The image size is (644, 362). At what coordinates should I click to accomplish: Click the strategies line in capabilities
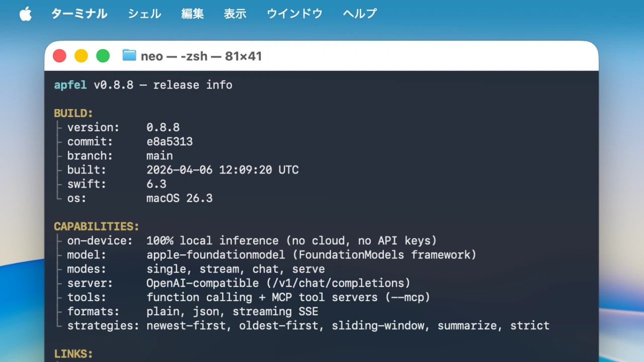302,325
